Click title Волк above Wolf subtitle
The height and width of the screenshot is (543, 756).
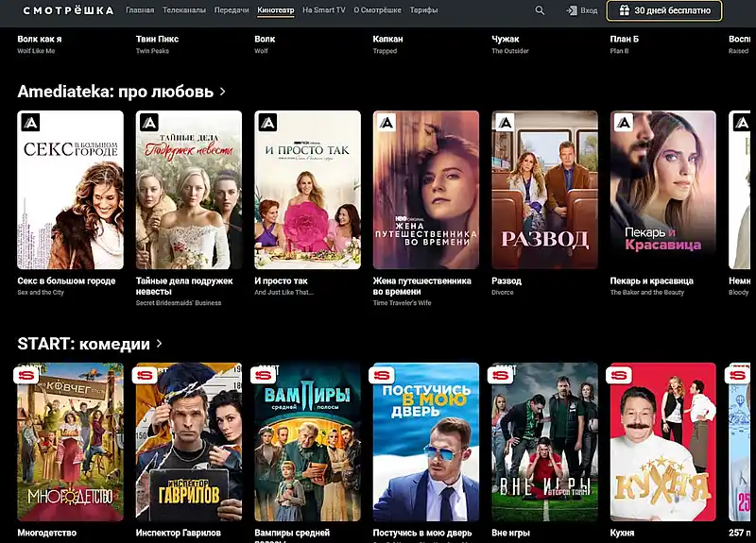(265, 39)
